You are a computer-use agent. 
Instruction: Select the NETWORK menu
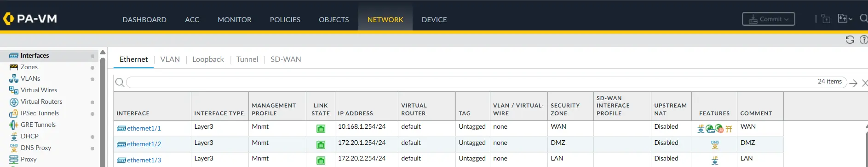[x=385, y=19]
